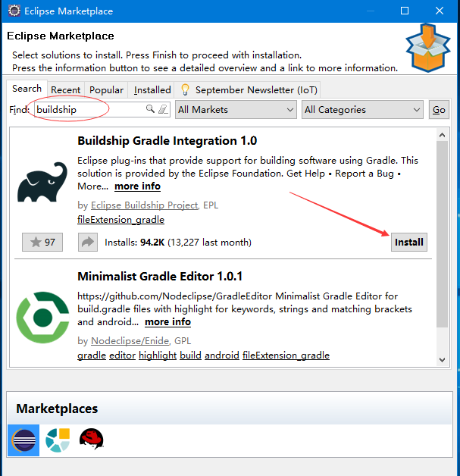Click the Buildship Gradle elephant logo

pyautogui.click(x=42, y=182)
